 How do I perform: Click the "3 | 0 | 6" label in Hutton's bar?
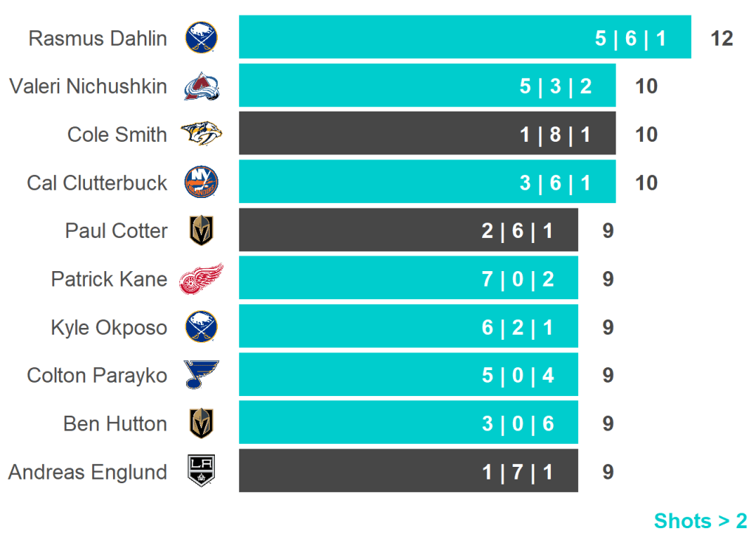coord(518,424)
